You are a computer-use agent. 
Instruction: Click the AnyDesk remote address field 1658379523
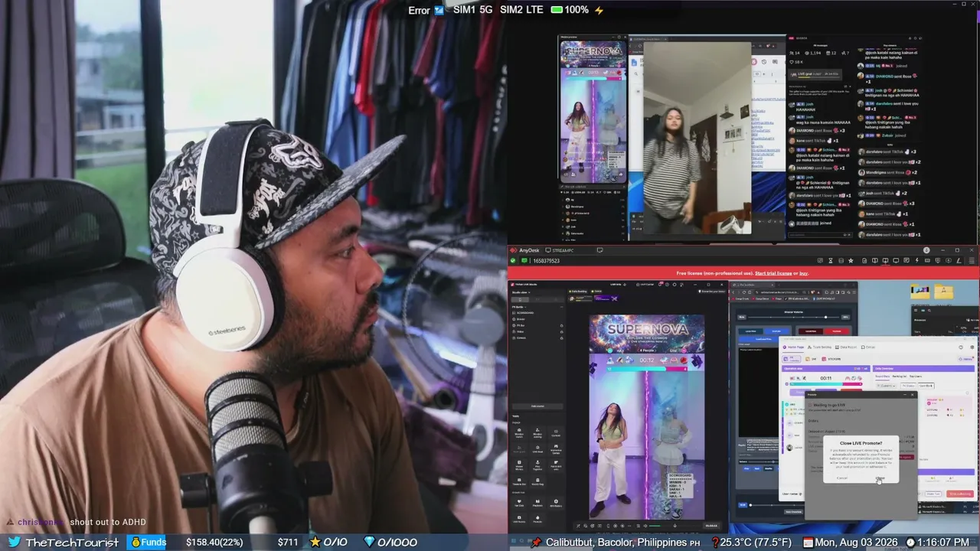pos(546,261)
